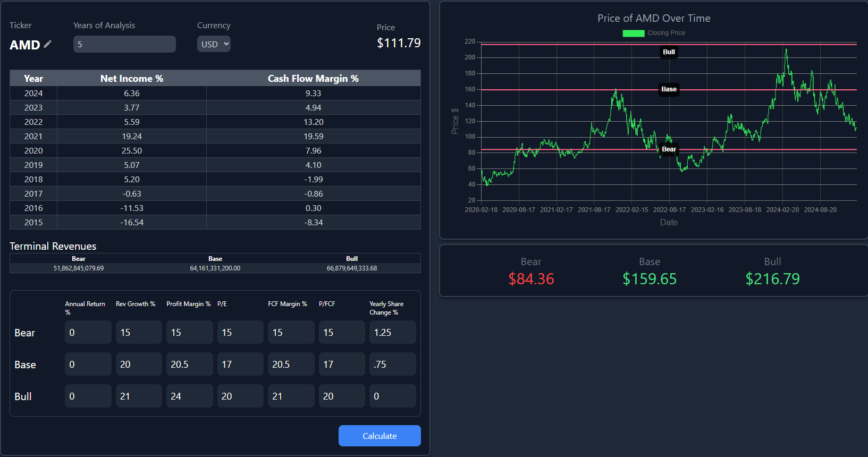Click the Cash Flow Margin % column header
The height and width of the screenshot is (457, 868).
click(x=313, y=79)
